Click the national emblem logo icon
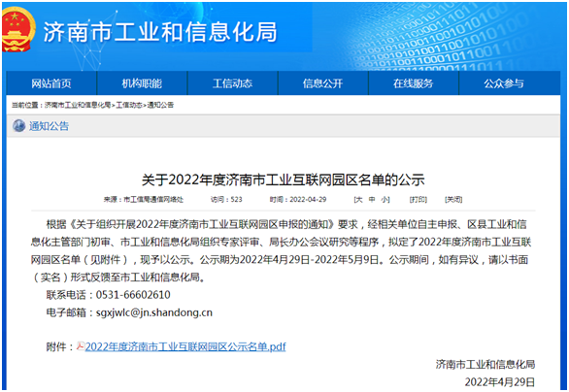The height and width of the screenshot is (392, 569). coord(17,29)
